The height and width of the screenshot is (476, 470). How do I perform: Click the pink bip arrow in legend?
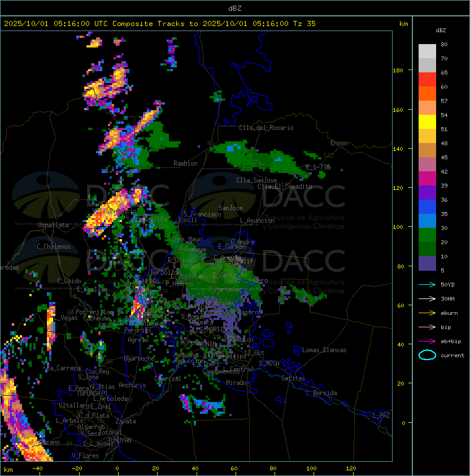[x=427, y=327]
